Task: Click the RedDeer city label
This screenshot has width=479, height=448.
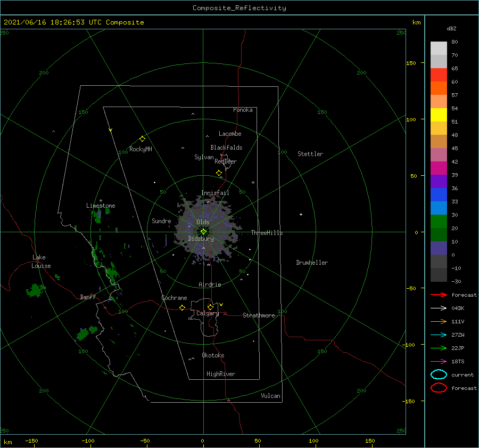Action: click(x=226, y=161)
